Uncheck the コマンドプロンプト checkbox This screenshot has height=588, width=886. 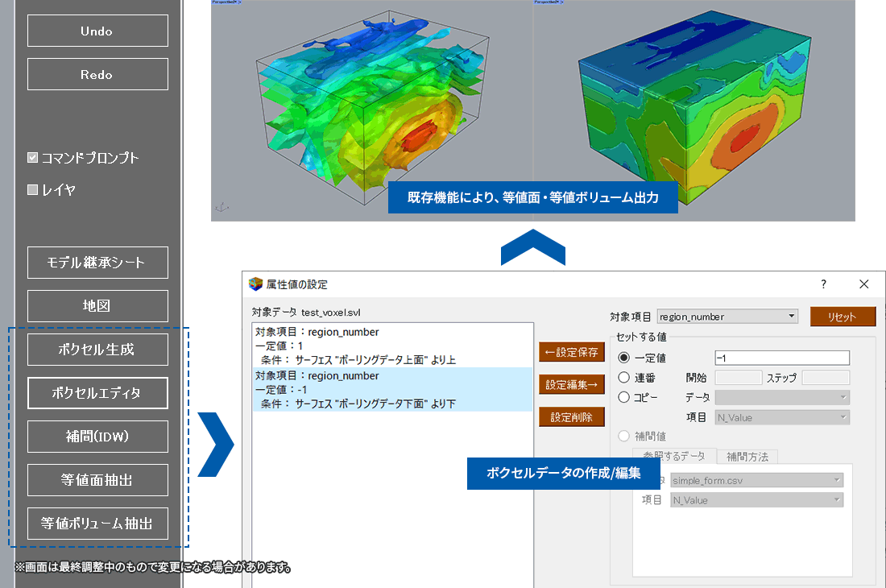point(33,158)
